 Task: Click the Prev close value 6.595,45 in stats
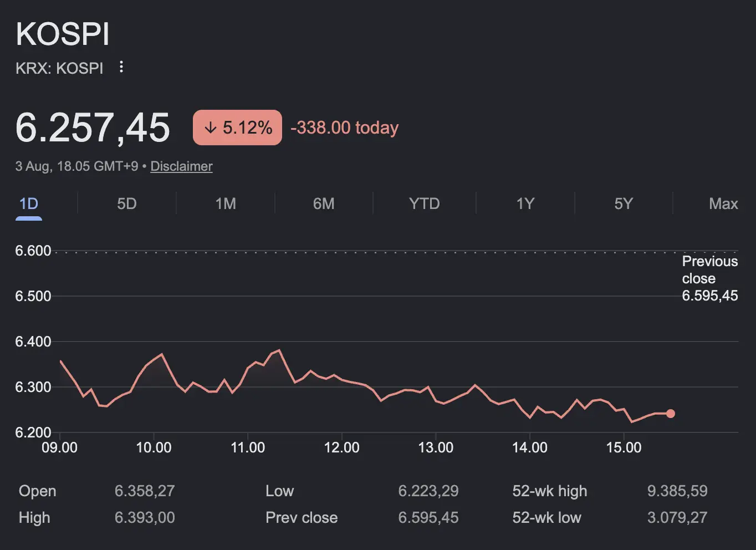428,518
